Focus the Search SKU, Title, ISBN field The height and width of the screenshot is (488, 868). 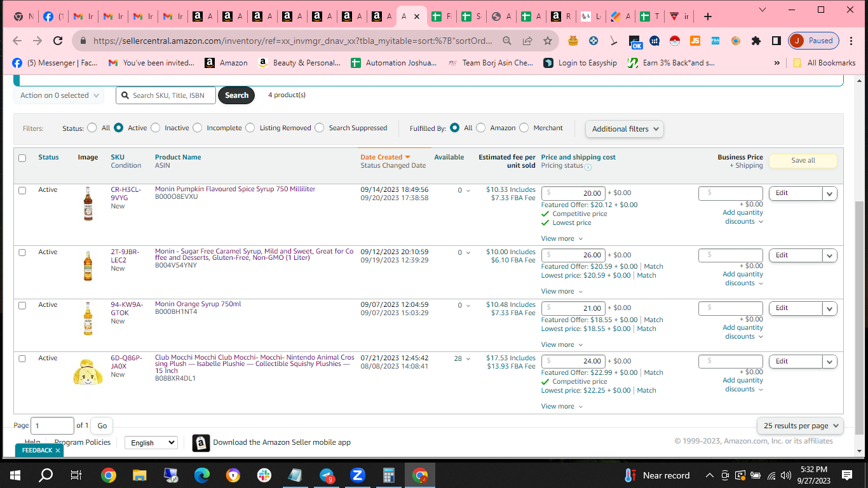165,95
